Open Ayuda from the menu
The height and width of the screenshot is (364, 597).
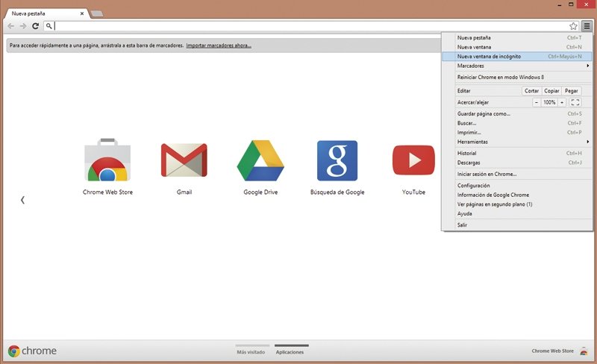tap(516, 213)
